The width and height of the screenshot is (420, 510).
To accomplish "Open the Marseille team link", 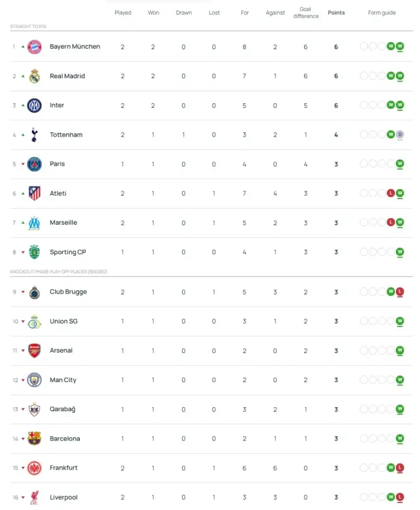I will point(63,223).
